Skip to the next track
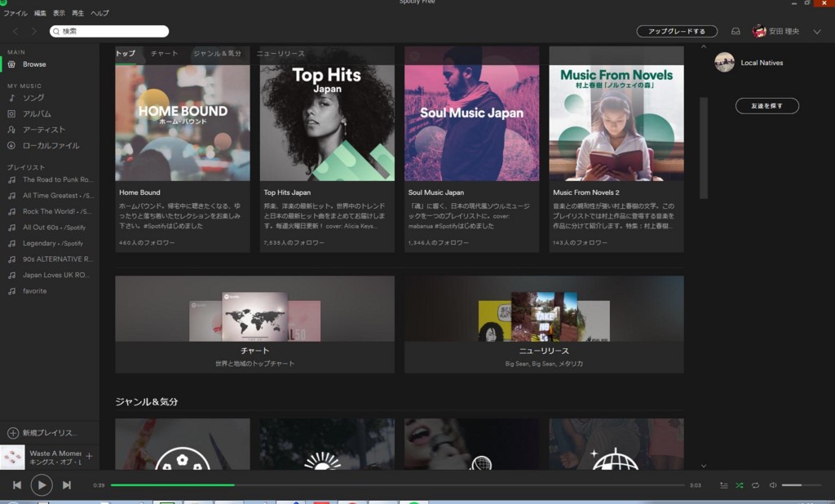This screenshot has height=504, width=835. [67, 485]
